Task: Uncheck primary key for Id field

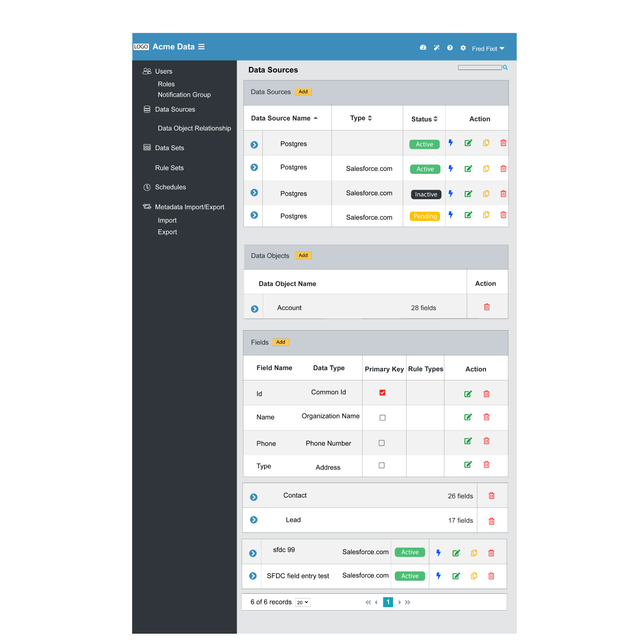Action: pyautogui.click(x=383, y=392)
